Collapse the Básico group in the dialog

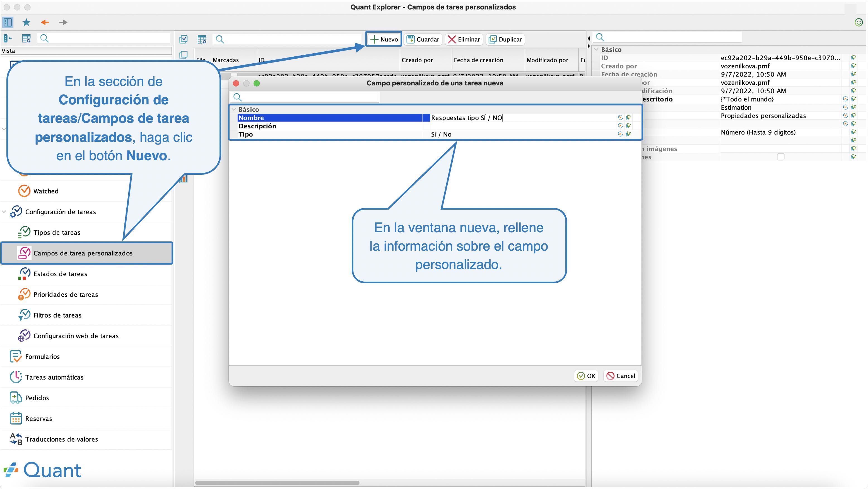tap(234, 109)
